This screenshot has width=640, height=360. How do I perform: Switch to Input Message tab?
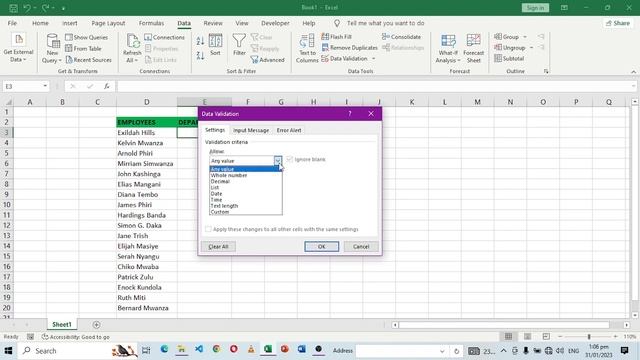pyautogui.click(x=251, y=130)
